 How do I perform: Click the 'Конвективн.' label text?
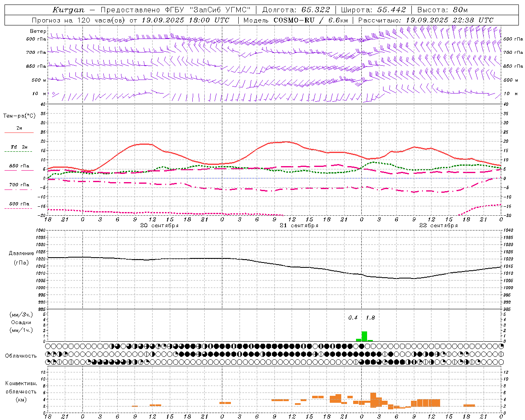[x=21, y=383]
